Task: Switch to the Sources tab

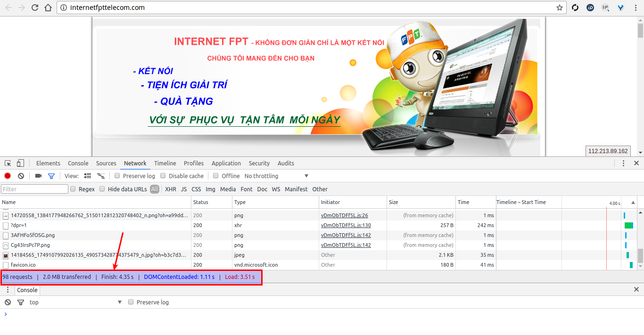Action: [x=106, y=163]
